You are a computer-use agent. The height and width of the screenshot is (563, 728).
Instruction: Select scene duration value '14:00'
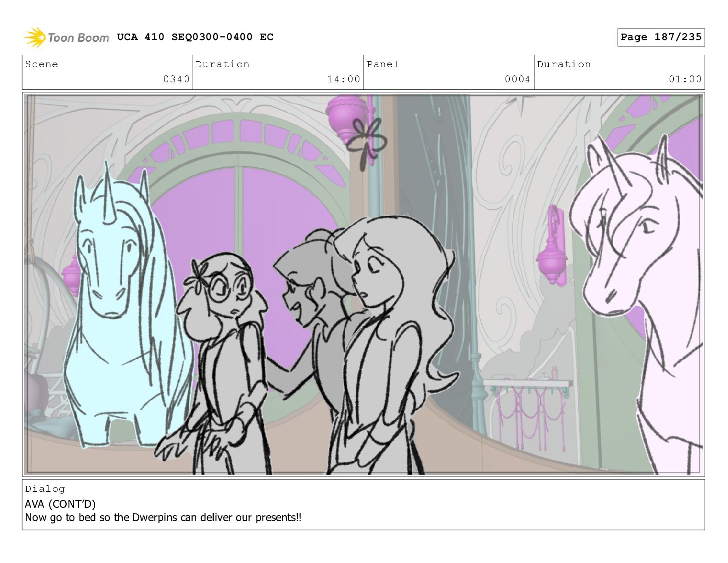[x=344, y=79]
